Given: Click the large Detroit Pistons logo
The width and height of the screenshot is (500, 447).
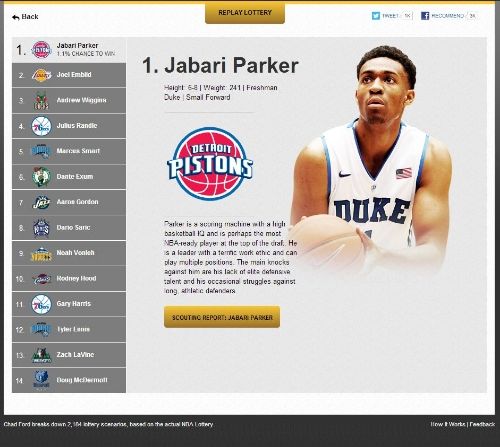Looking at the screenshot, I should [210, 164].
